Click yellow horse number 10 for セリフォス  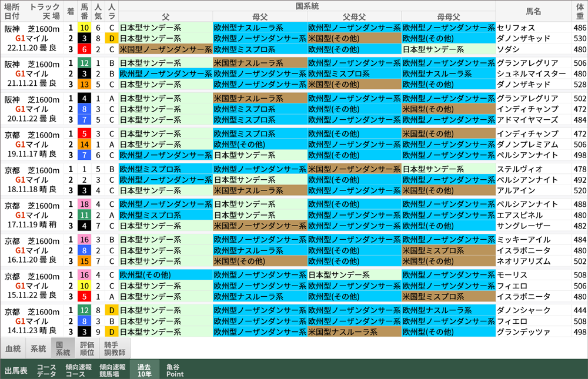pos(84,28)
